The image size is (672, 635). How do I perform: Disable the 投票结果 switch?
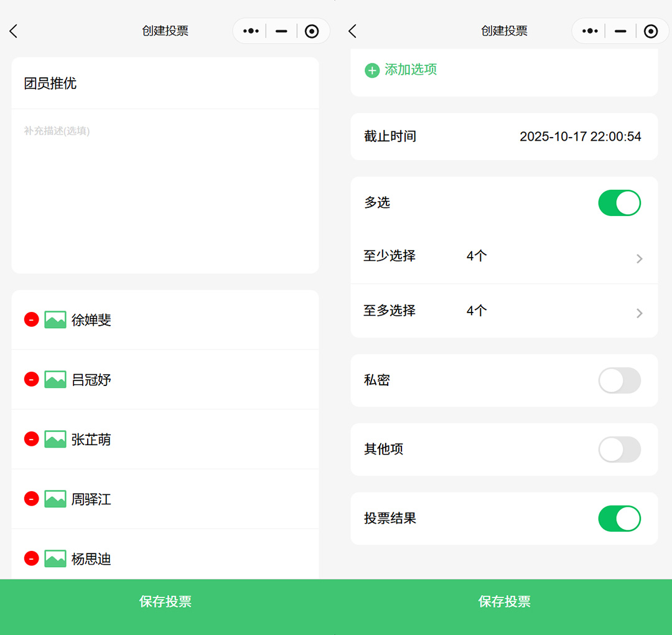pos(619,519)
